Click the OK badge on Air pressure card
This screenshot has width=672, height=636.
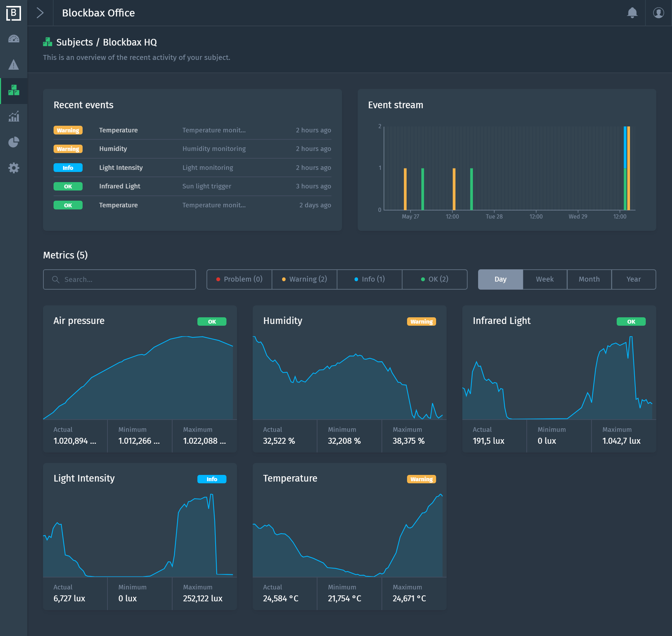tap(212, 321)
